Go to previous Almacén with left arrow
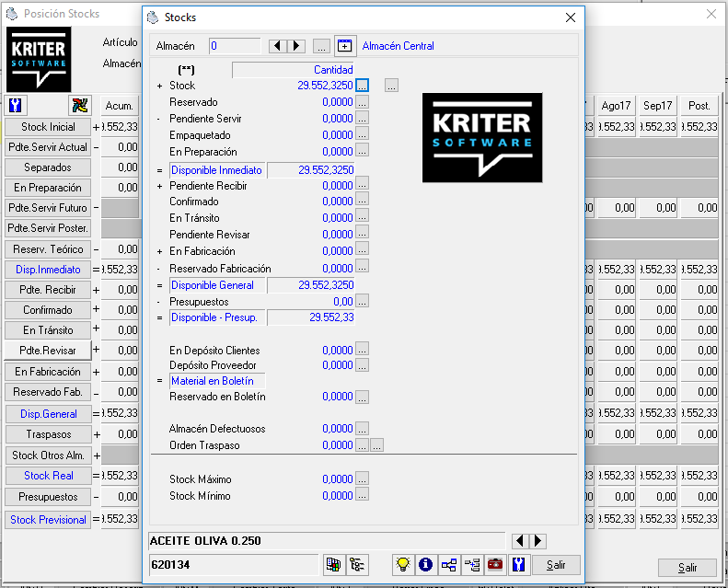Viewport: 728px width, 588px height. pos(278,46)
